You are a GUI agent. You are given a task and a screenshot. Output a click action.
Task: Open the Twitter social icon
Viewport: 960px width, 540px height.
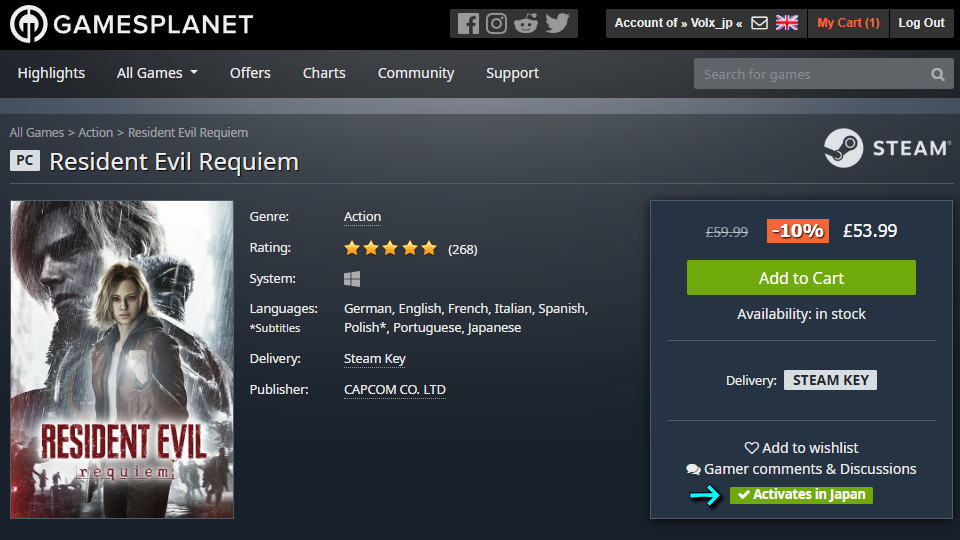(557, 23)
